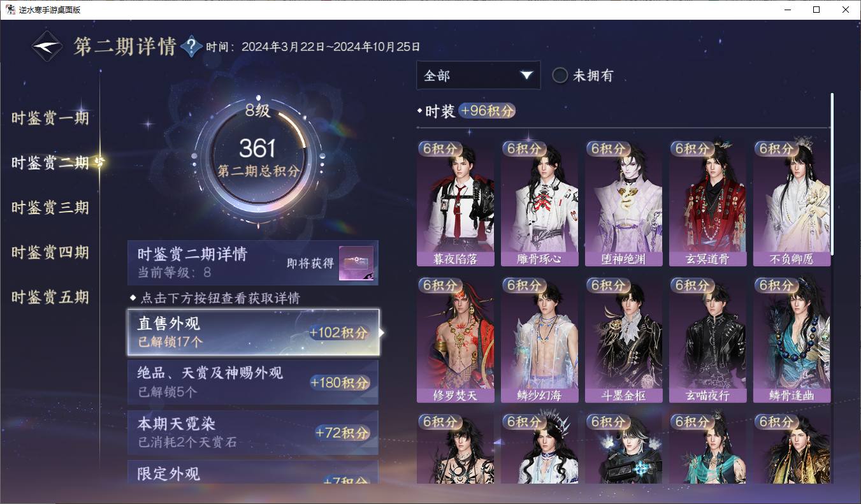Image resolution: width=861 pixels, height=504 pixels.
Task: Expand the 直售外观 details arrow
Action: pyautogui.click(x=382, y=332)
